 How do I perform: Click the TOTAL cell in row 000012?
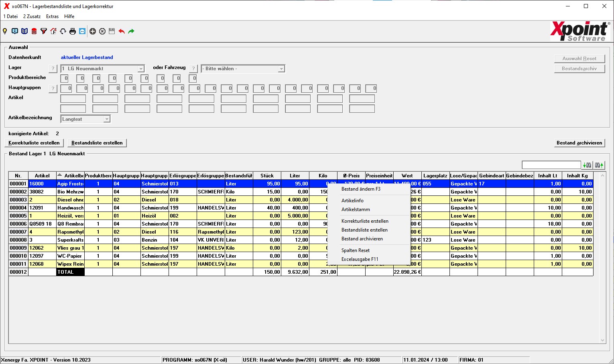tap(71, 272)
